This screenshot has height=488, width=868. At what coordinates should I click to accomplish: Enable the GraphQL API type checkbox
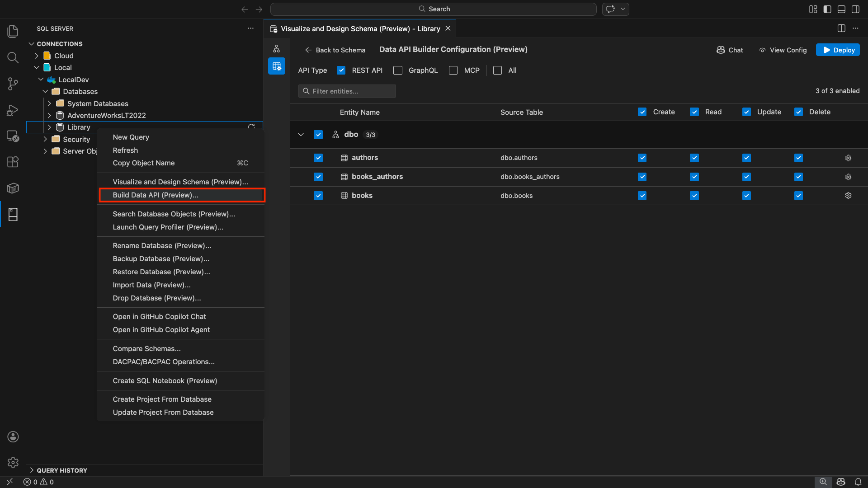[398, 70]
